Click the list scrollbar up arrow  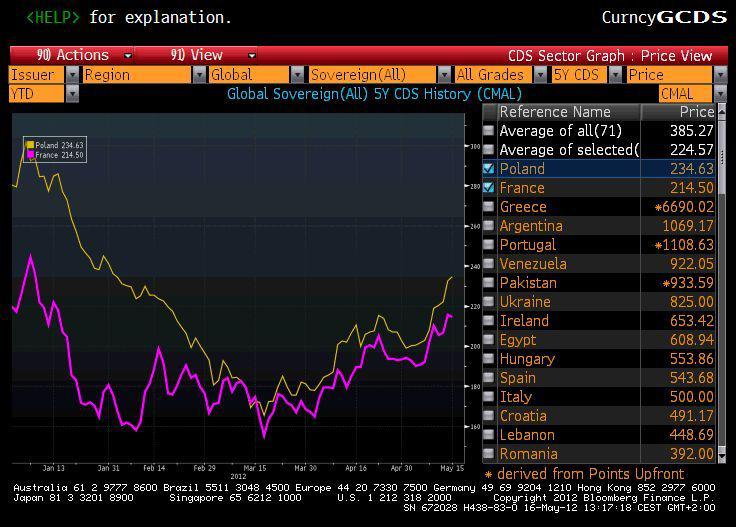[x=722, y=111]
